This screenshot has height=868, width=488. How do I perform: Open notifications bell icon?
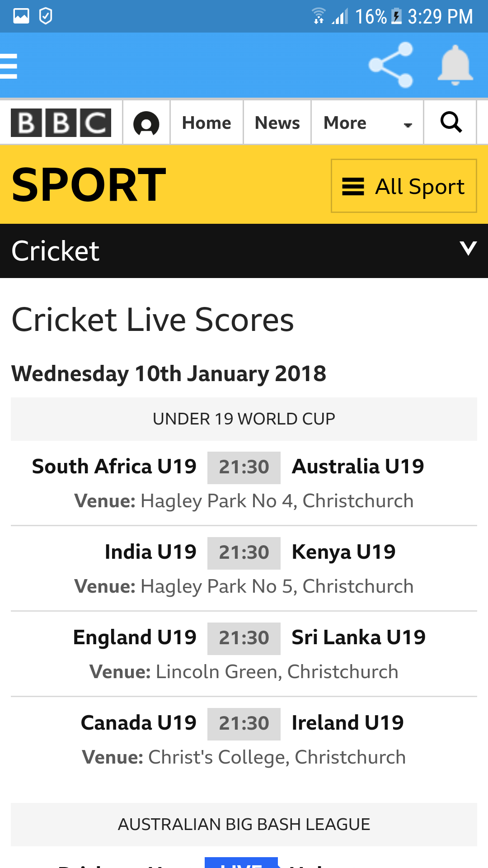tap(455, 65)
